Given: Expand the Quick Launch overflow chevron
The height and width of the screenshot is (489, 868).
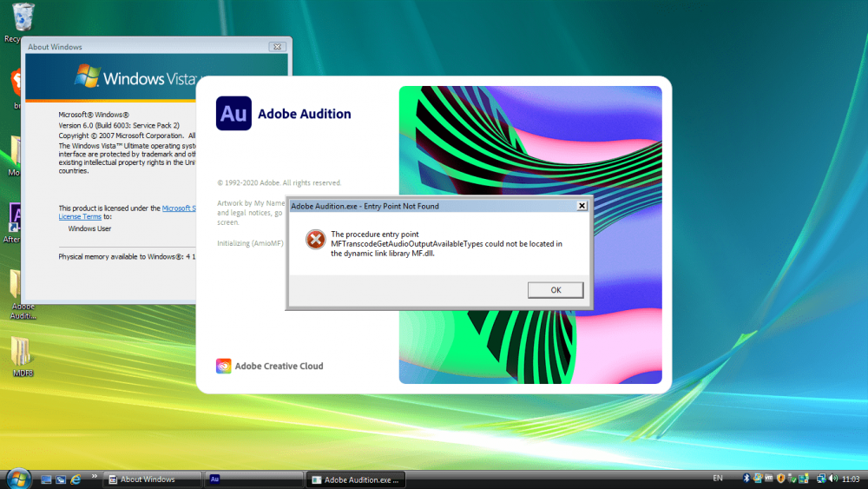Looking at the screenshot, I should (x=93, y=477).
